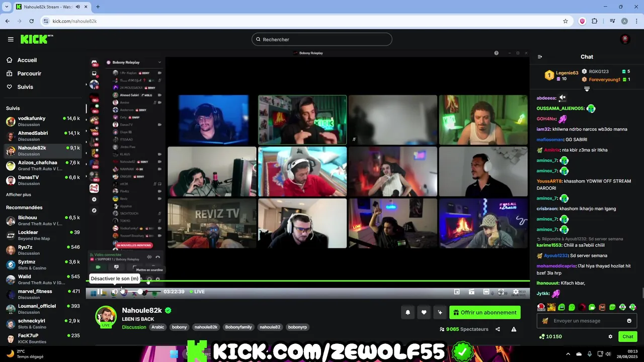
Task: Open the weather widget in taskbar
Action: pos(24,353)
